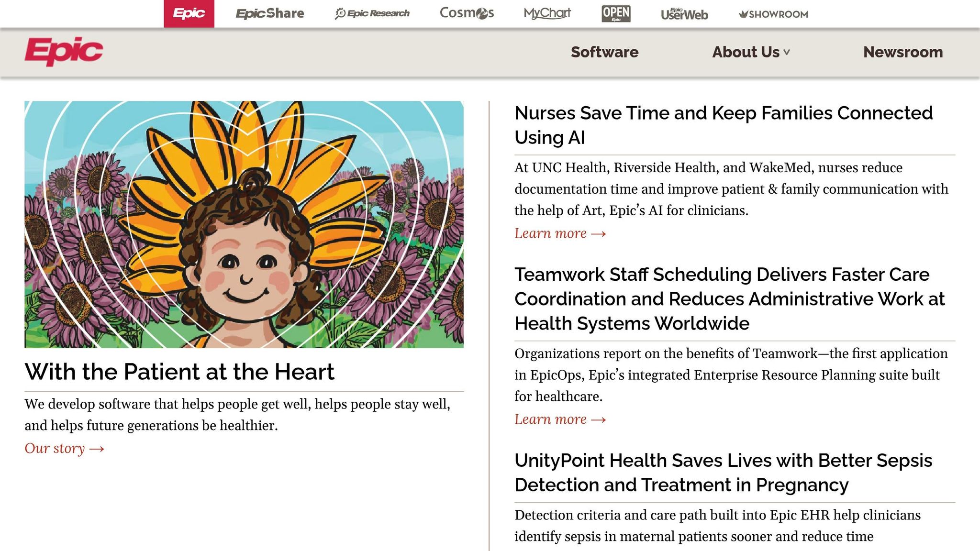The width and height of the screenshot is (980, 551).
Task: Go to the Newsroom page
Action: tap(903, 52)
